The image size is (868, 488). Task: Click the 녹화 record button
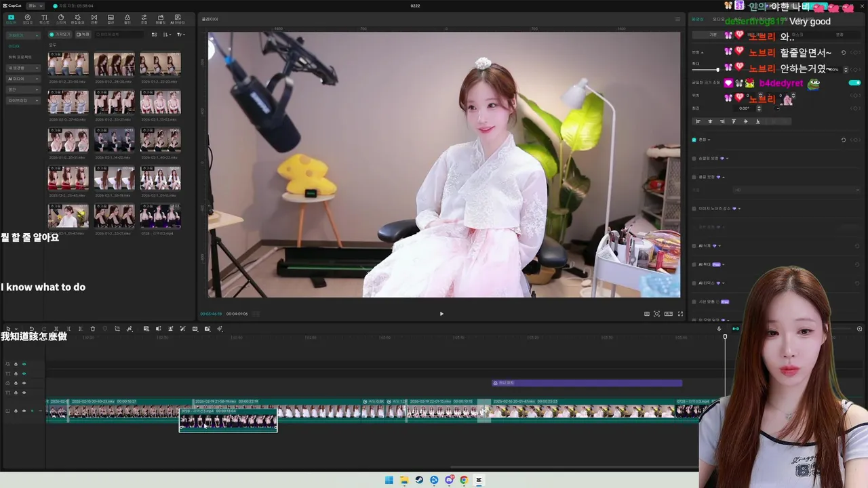pos(83,35)
